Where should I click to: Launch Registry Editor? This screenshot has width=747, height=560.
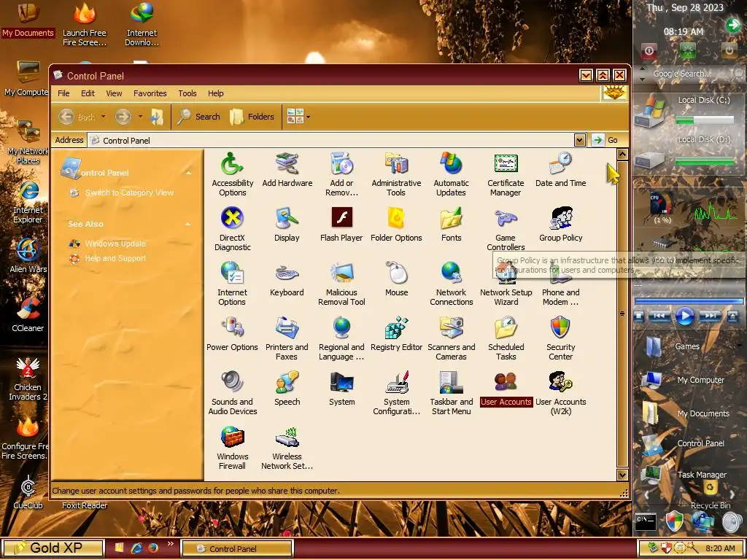396,334
